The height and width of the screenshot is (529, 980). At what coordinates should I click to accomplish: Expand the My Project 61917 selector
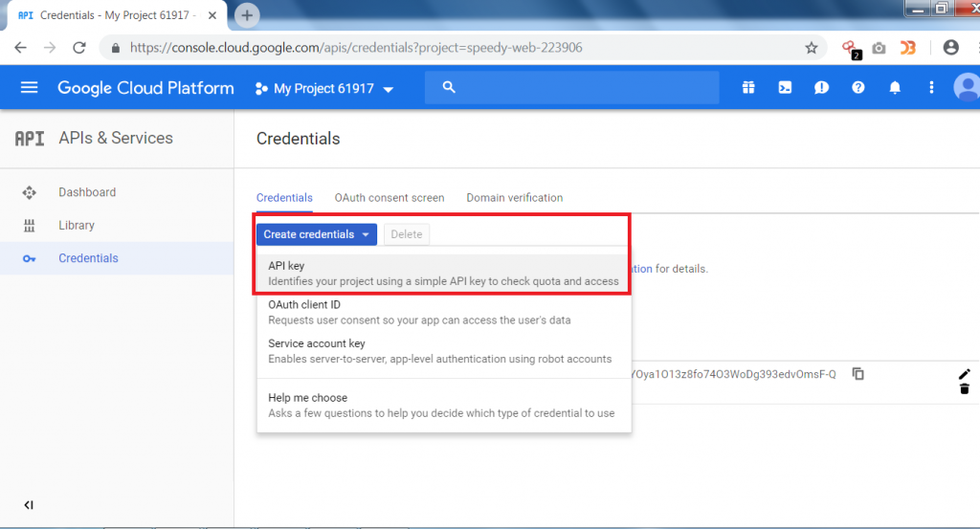click(x=325, y=89)
